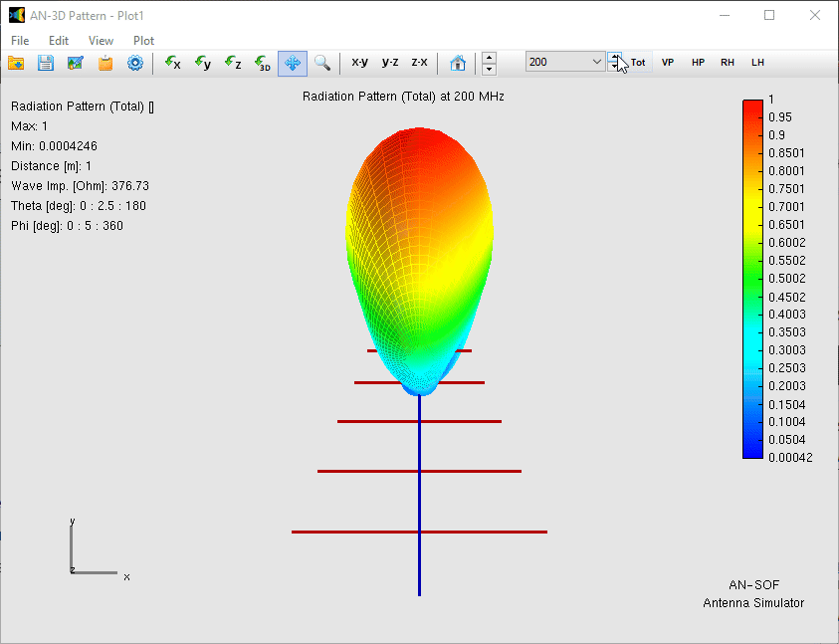Activate the magnifier zoom tool

[x=322, y=63]
